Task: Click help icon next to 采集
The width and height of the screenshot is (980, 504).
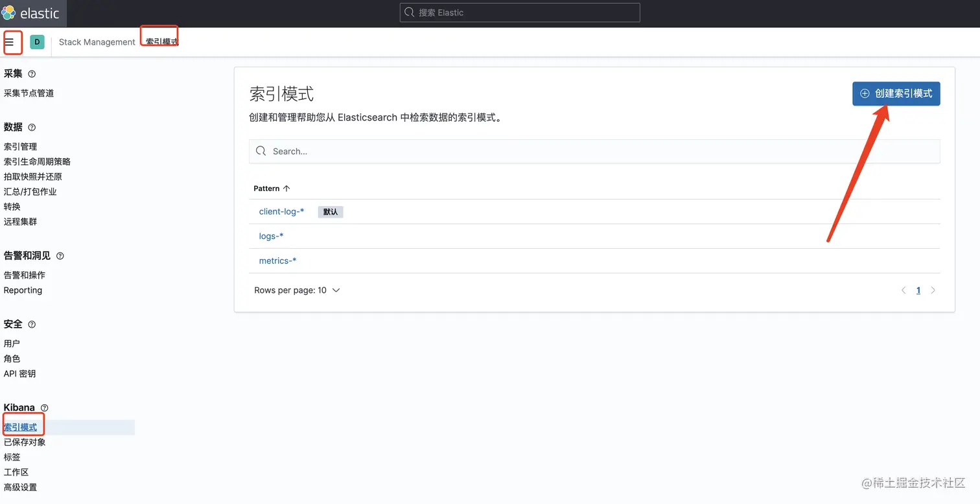Action: click(32, 74)
